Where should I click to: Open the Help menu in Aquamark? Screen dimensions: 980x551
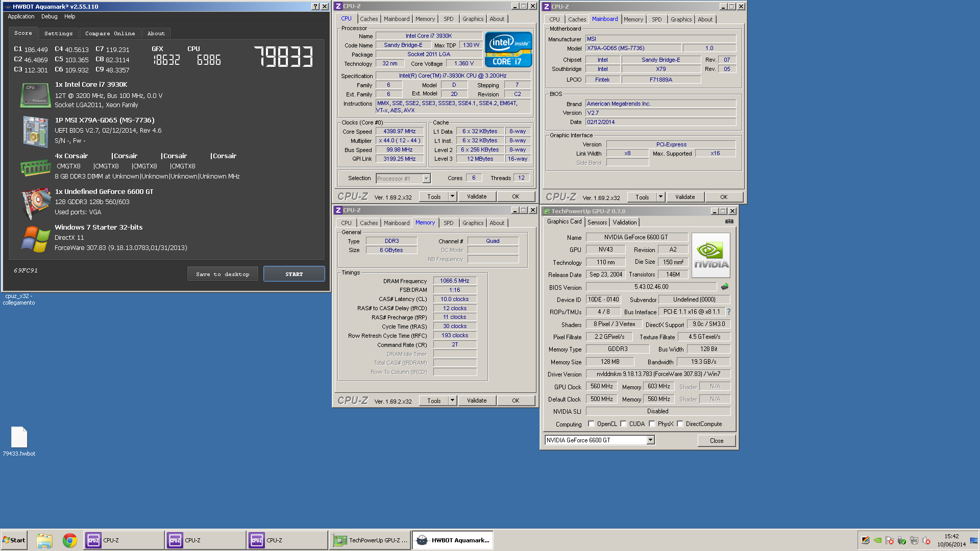69,16
